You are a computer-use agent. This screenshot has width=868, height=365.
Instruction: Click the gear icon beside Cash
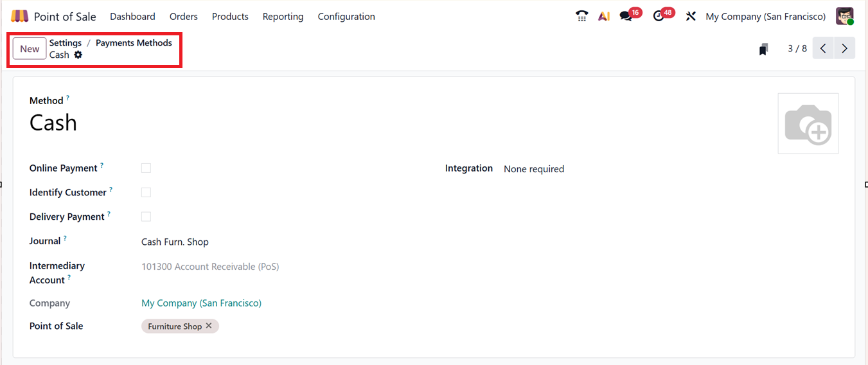click(x=78, y=55)
